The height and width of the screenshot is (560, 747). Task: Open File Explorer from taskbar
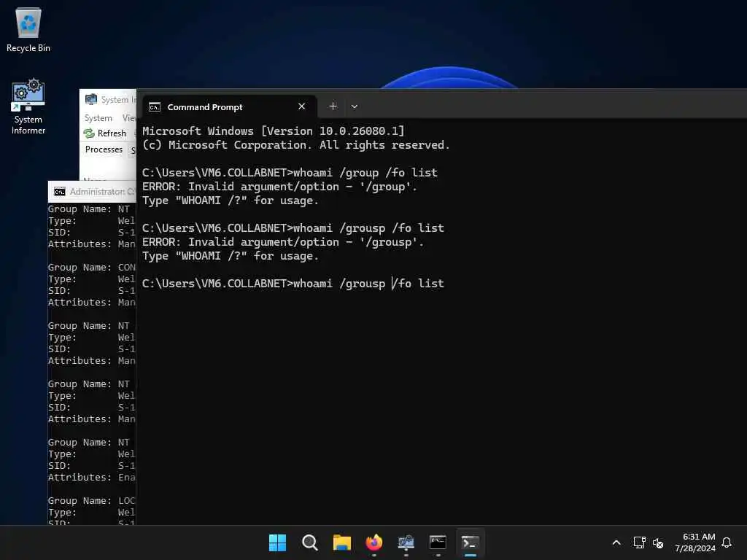(342, 542)
